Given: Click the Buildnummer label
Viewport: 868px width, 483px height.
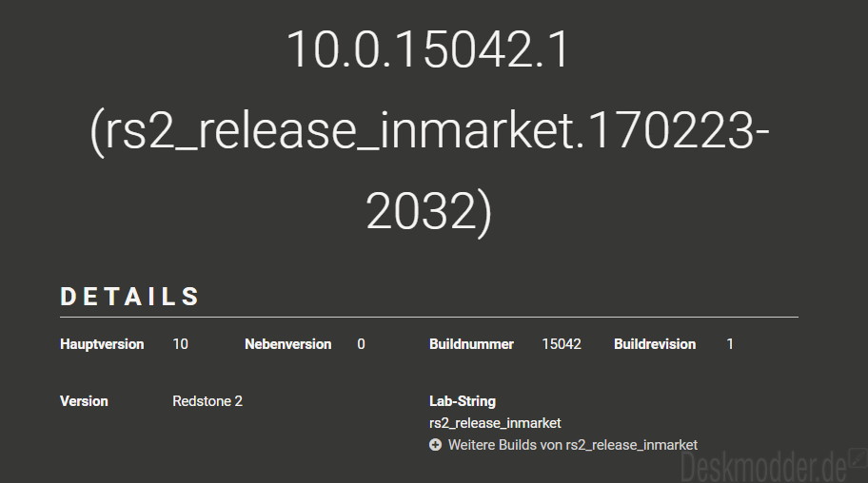Looking at the screenshot, I should click(x=471, y=344).
